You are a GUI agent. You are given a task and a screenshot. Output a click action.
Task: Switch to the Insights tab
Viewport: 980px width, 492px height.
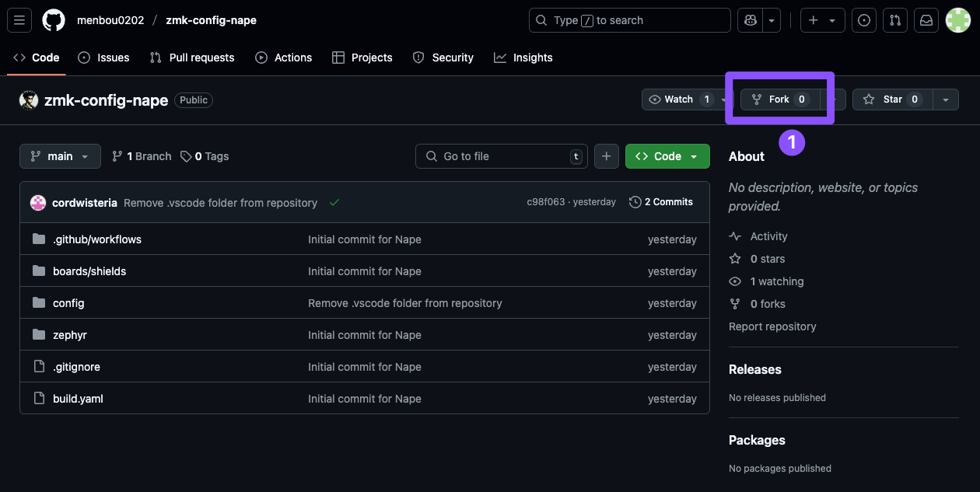point(523,58)
